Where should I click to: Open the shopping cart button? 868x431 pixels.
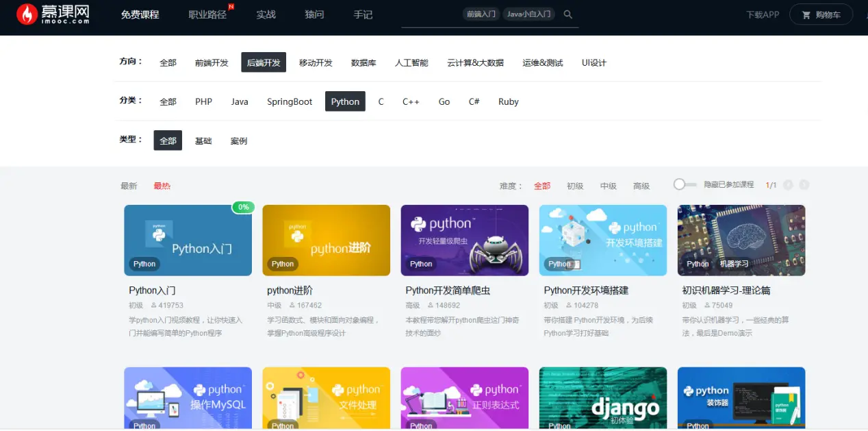tap(821, 14)
